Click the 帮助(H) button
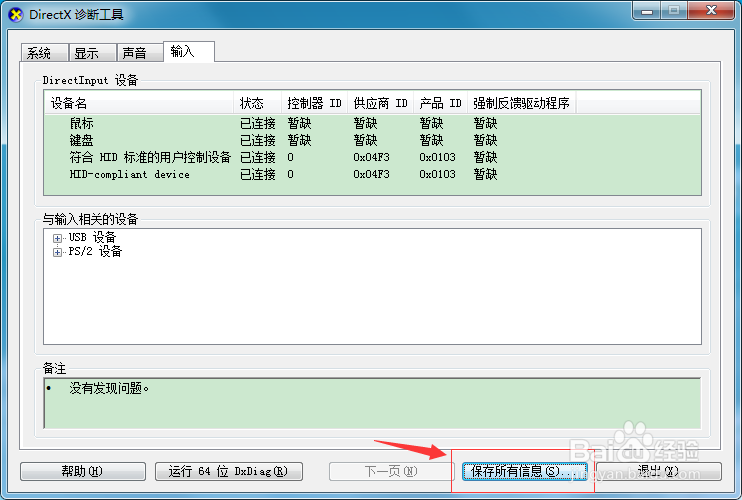 pyautogui.click(x=83, y=471)
